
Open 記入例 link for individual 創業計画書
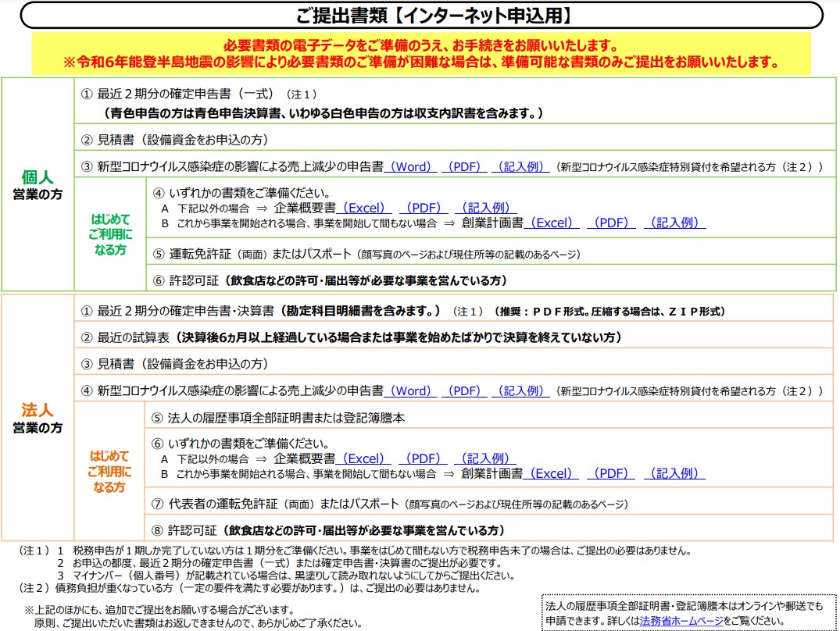[674, 223]
